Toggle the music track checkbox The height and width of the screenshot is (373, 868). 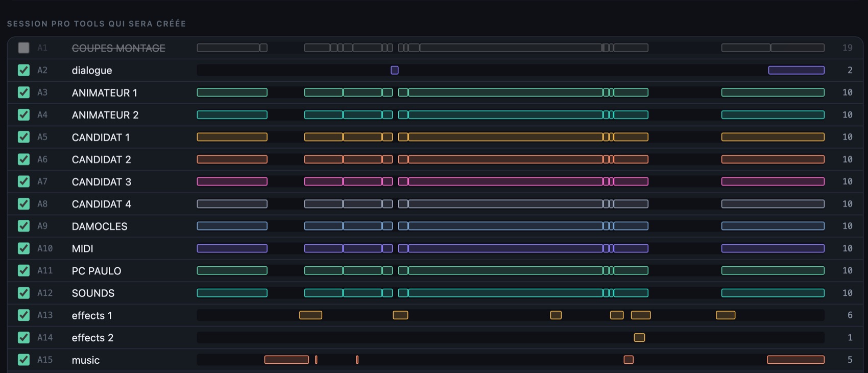click(x=23, y=360)
